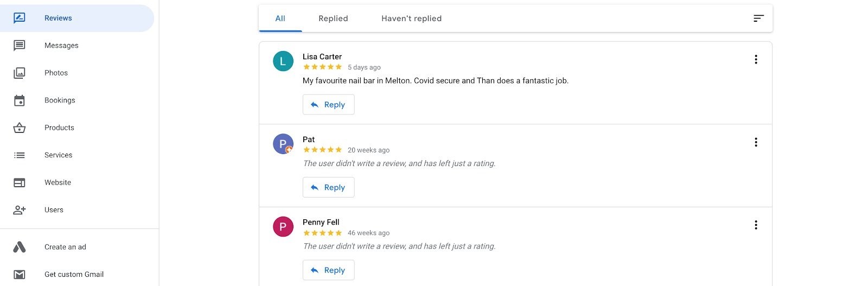The width and height of the screenshot is (868, 286).
Task: Click Penny Fell's profile avatar
Action: (x=283, y=227)
